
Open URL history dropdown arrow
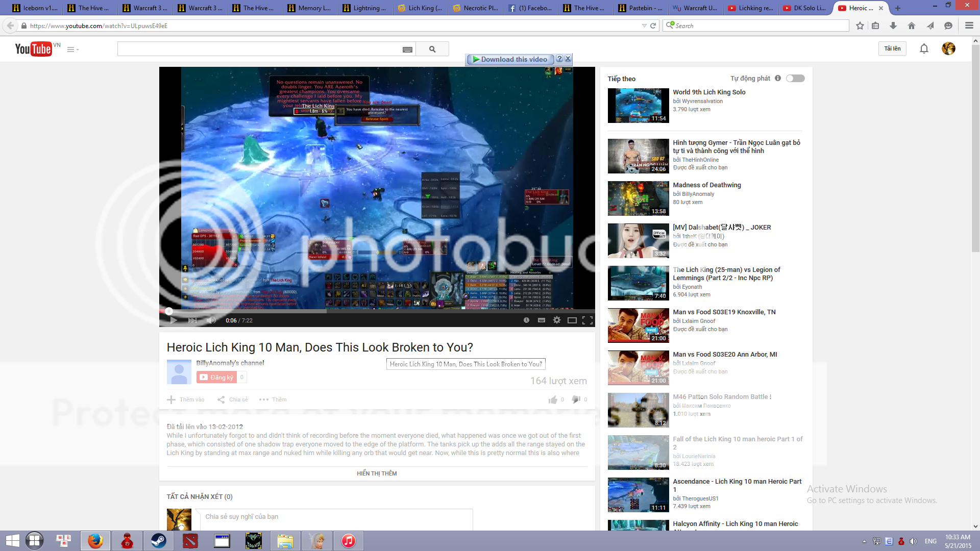[644, 26]
